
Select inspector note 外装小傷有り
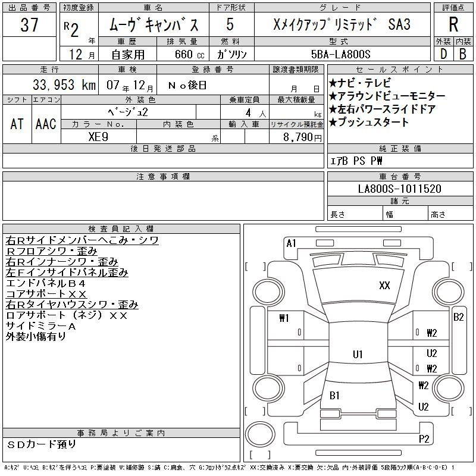pyautogui.click(x=36, y=337)
